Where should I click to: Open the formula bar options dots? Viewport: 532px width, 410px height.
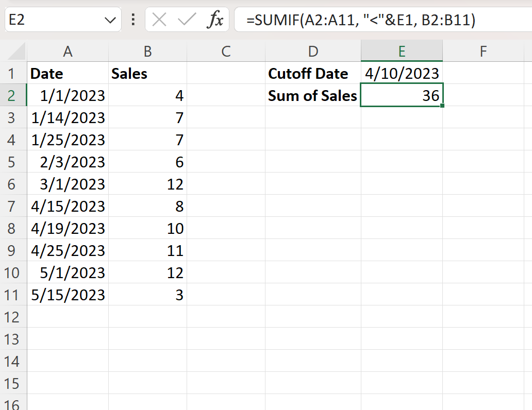pos(134,20)
